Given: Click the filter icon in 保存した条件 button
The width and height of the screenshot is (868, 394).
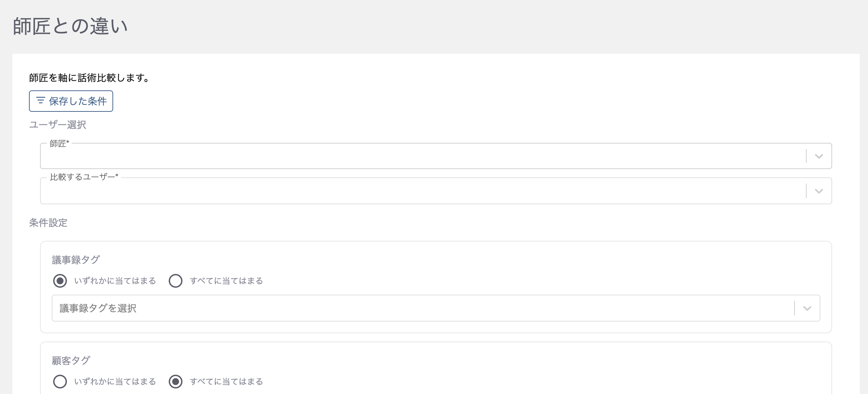Looking at the screenshot, I should [x=41, y=100].
